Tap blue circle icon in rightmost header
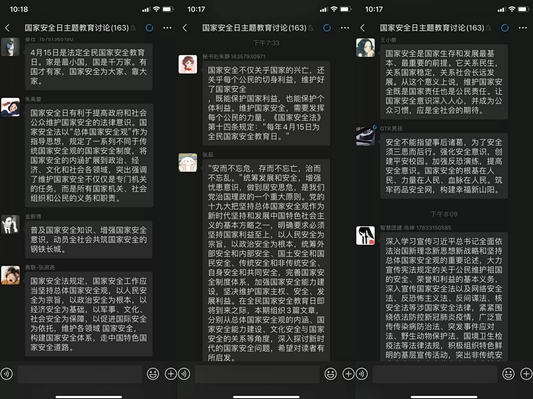Image resolution: width=533 pixels, height=399 pixels. coord(505,28)
